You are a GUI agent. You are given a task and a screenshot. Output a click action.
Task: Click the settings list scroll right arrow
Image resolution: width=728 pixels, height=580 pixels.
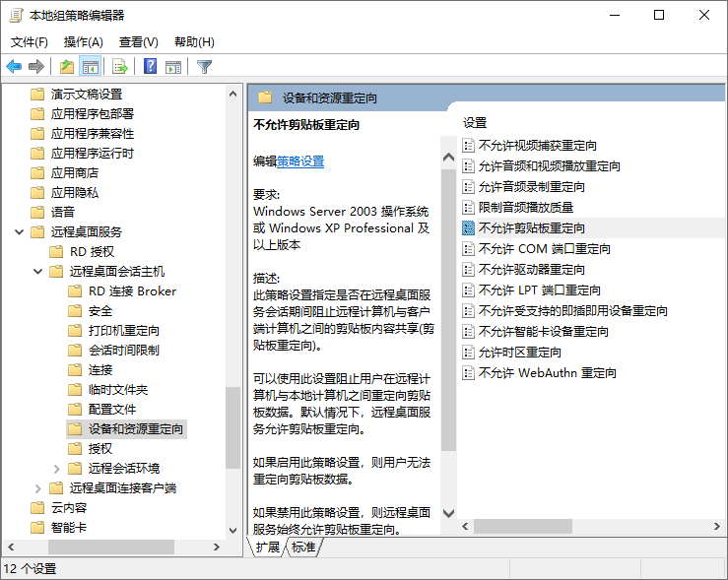pyautogui.click(x=717, y=526)
